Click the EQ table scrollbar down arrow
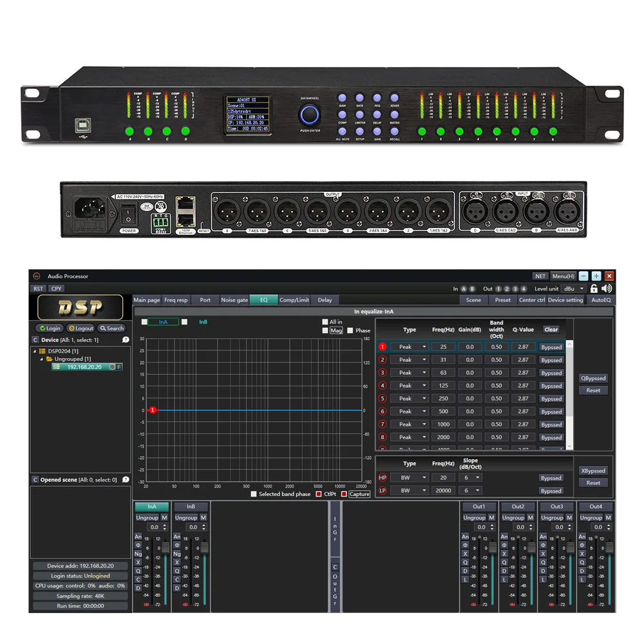 (x=569, y=446)
